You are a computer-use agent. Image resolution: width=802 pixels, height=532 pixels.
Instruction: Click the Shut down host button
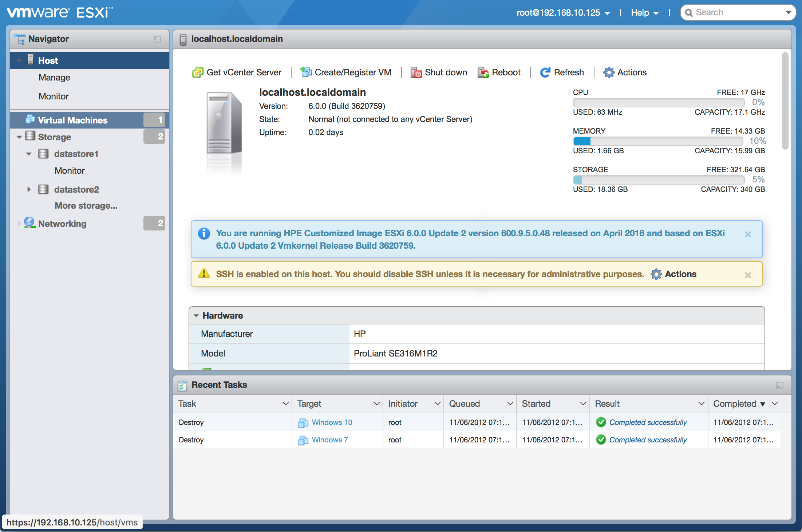439,72
